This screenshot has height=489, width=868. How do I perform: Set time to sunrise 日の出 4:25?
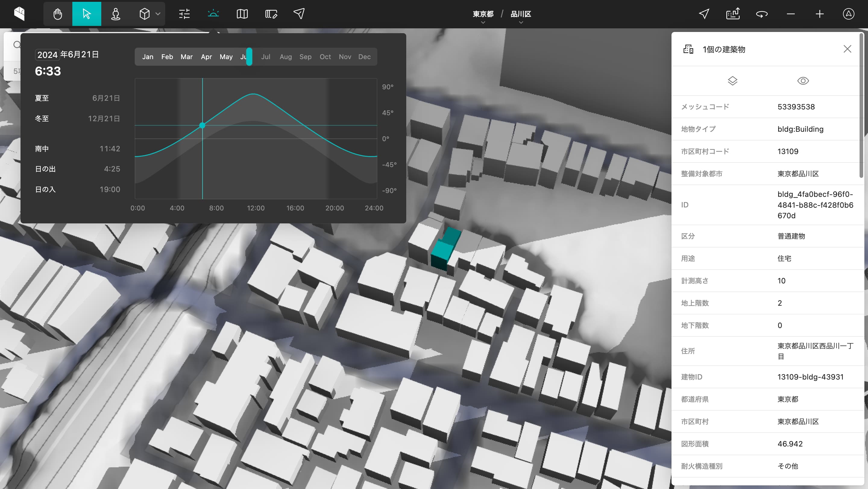point(77,169)
